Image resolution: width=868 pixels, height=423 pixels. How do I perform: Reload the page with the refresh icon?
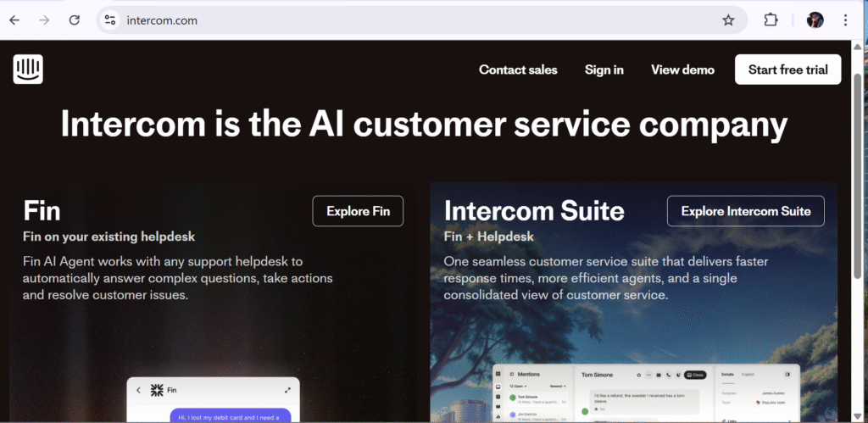(x=75, y=20)
